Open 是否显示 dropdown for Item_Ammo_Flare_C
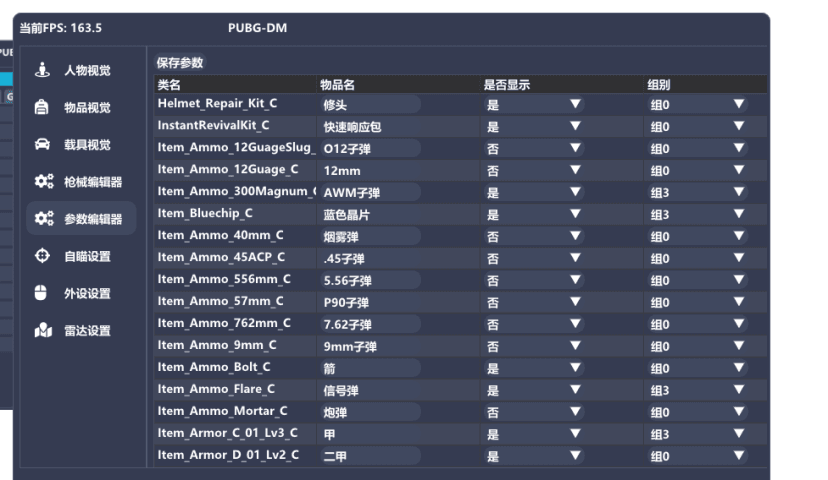Viewport: 828px width, 480px height. click(533, 390)
